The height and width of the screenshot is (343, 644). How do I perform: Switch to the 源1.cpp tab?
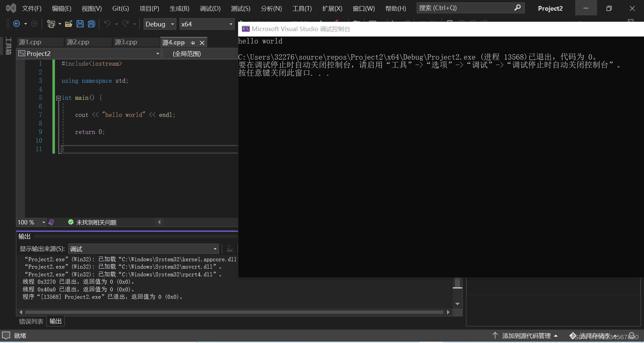pyautogui.click(x=40, y=42)
